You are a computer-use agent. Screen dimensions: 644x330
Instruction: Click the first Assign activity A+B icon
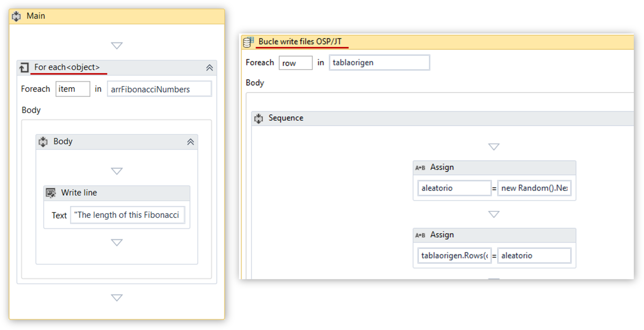[420, 168]
